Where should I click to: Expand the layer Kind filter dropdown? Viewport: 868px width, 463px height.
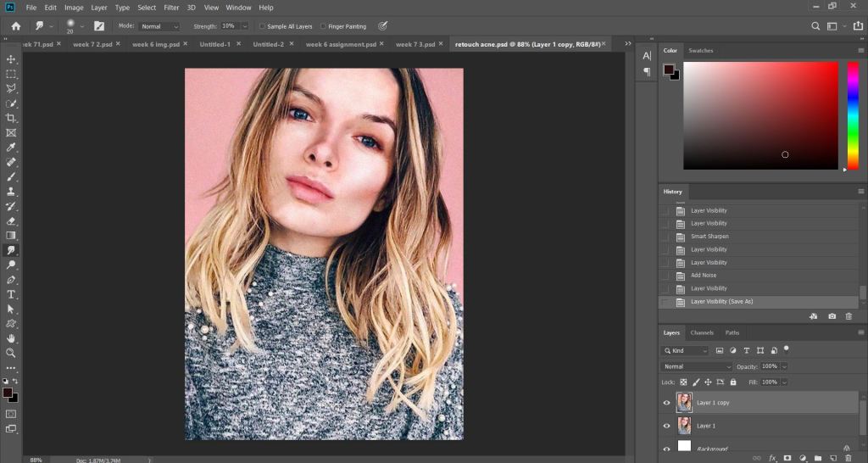pyautogui.click(x=686, y=350)
